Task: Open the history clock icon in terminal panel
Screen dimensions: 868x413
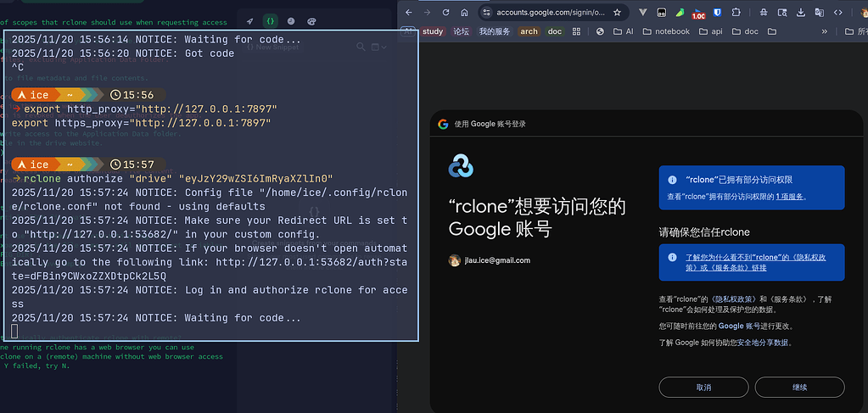Action: [x=291, y=21]
